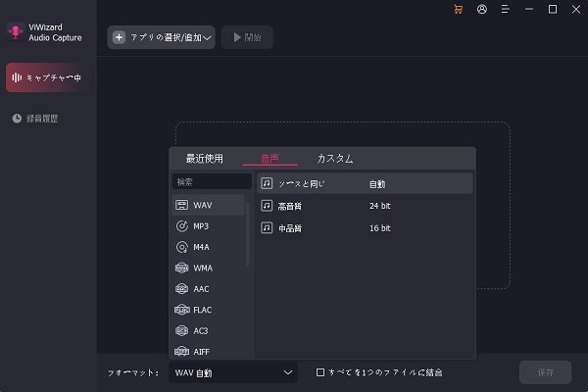Click music note icon for 高音質

coord(267,206)
